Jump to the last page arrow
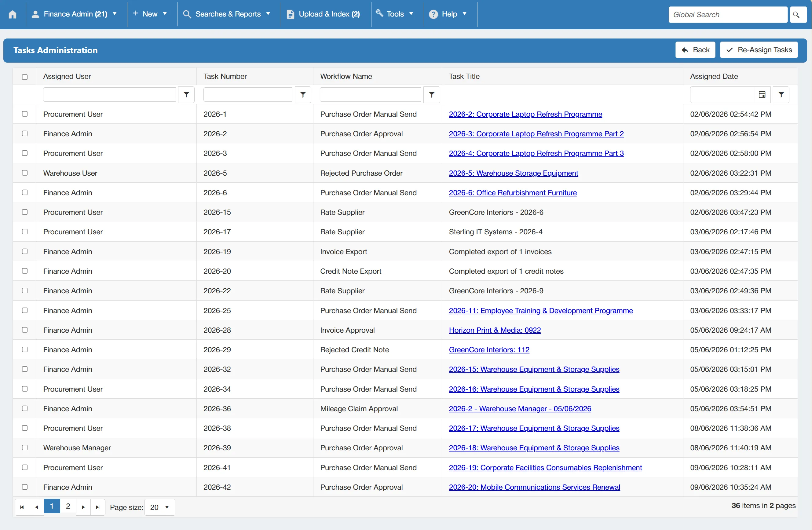This screenshot has height=530, width=812. pos(98,507)
